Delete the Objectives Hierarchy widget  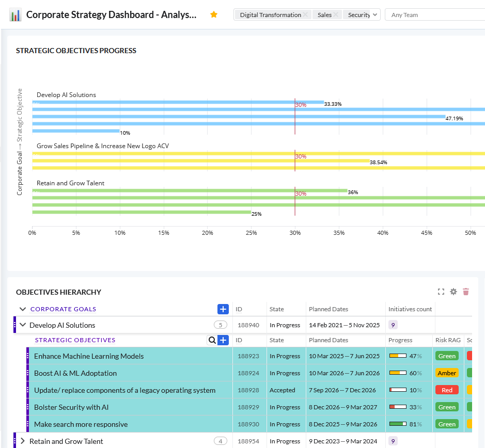(466, 292)
